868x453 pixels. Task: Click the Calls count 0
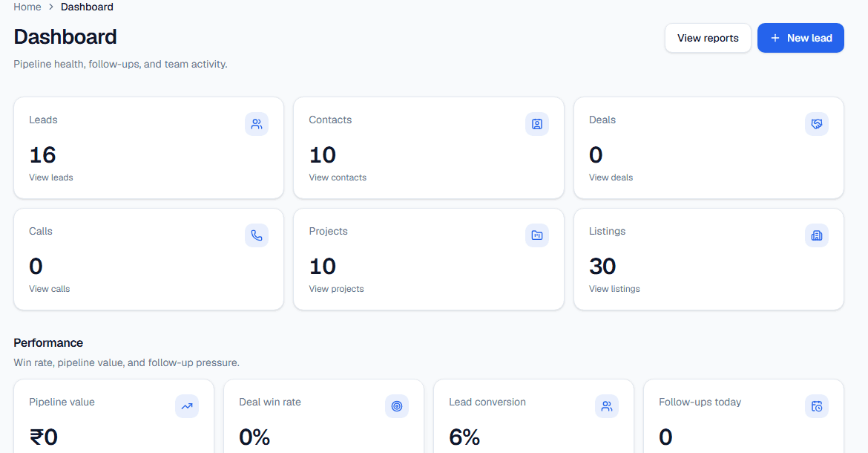point(36,267)
